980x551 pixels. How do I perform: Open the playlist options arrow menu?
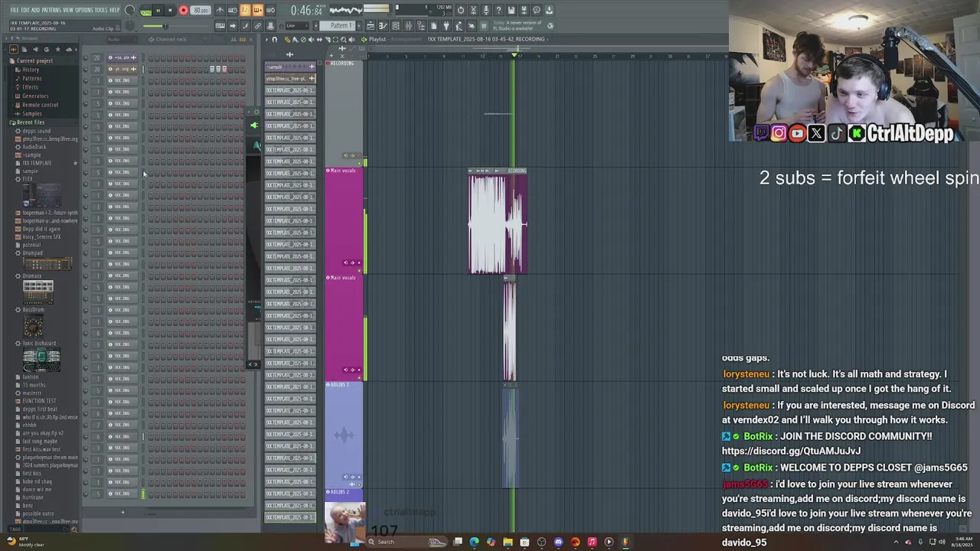tap(266, 39)
